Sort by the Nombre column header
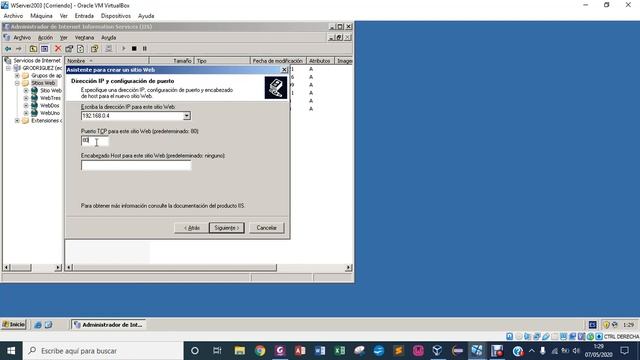 click(107, 61)
